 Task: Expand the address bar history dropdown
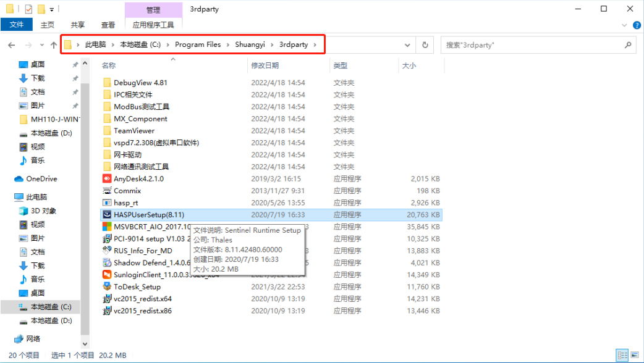coord(407,45)
